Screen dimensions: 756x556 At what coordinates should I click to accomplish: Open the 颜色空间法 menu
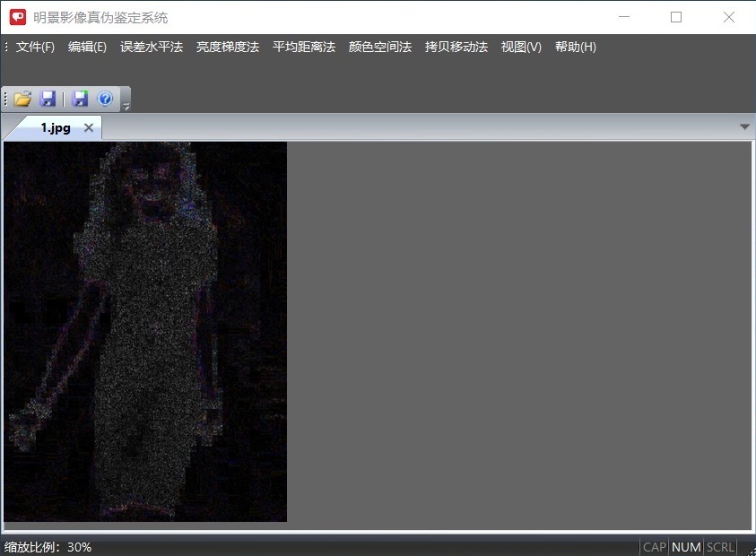tap(380, 47)
